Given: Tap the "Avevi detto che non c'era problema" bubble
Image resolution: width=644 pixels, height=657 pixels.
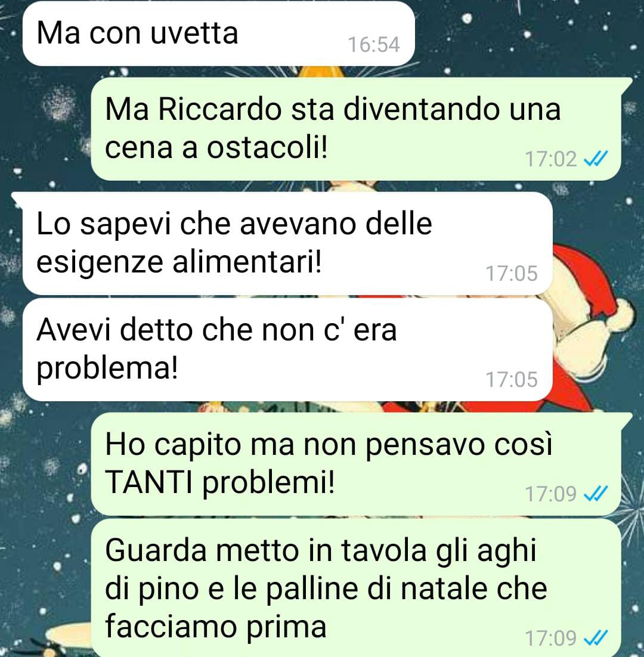Looking at the screenshot, I should coord(287,349).
